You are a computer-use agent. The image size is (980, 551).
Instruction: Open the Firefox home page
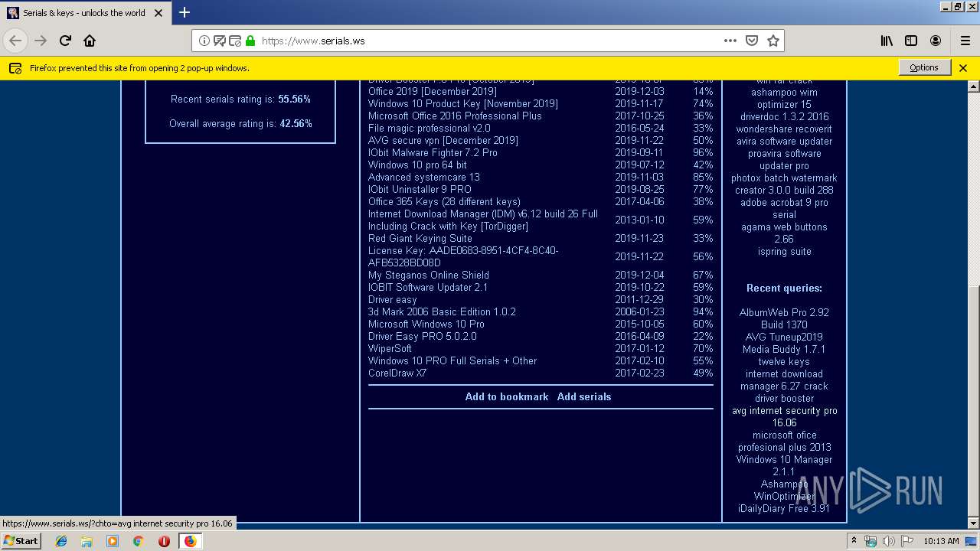90,41
